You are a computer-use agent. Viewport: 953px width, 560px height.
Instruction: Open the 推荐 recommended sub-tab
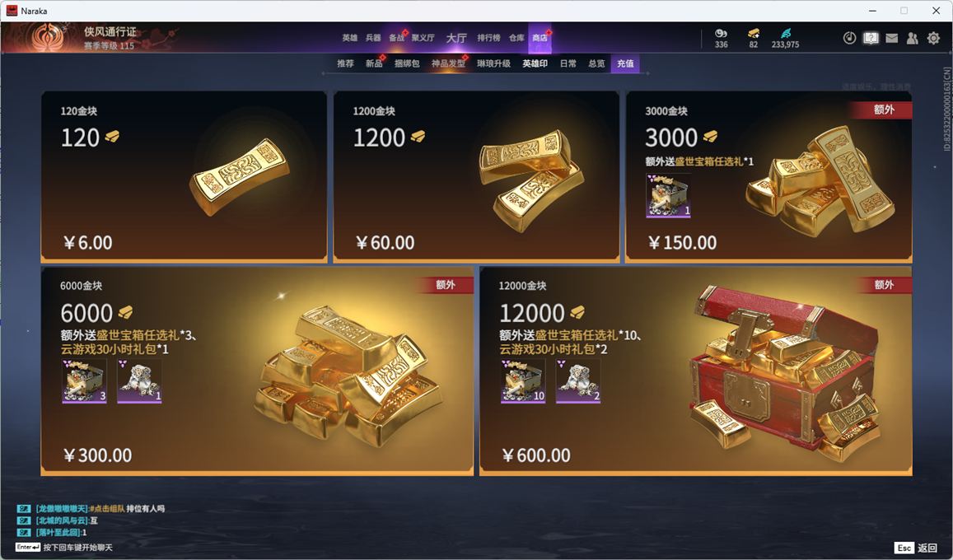click(x=345, y=63)
